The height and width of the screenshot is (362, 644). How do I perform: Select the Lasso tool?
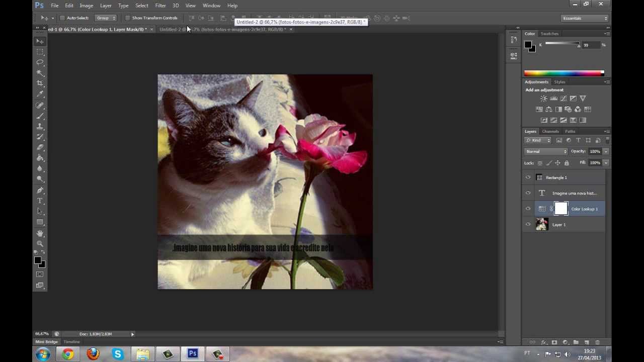coord(40,62)
